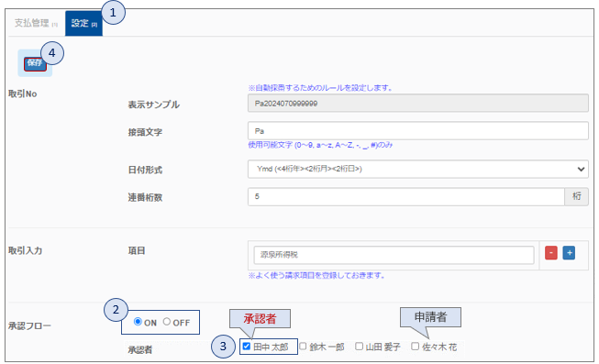Viewport: 599px width, 364px height.
Task: Switch to the 支払管理 tab
Action: coord(36,23)
